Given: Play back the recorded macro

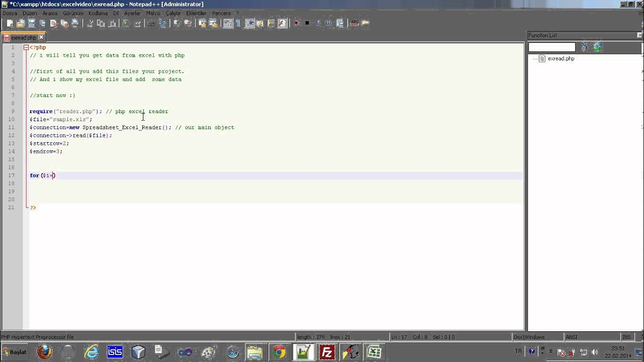Looking at the screenshot, I should pos(318,23).
